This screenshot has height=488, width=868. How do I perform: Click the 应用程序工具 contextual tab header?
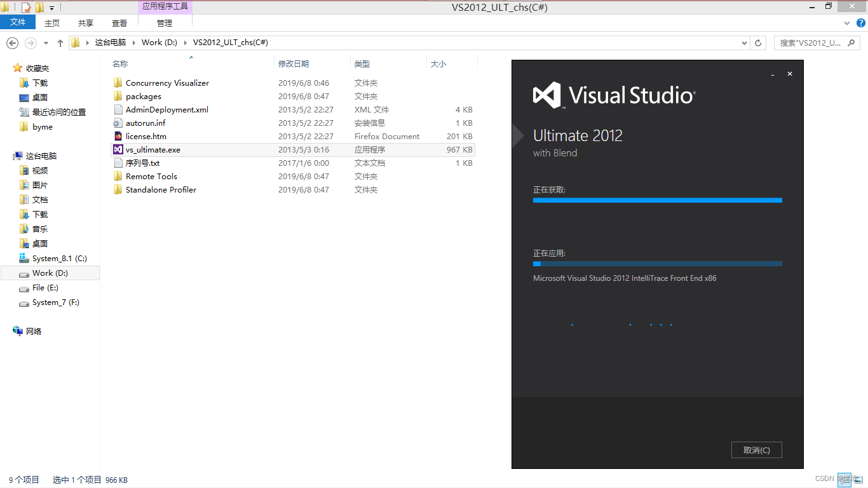[165, 6]
